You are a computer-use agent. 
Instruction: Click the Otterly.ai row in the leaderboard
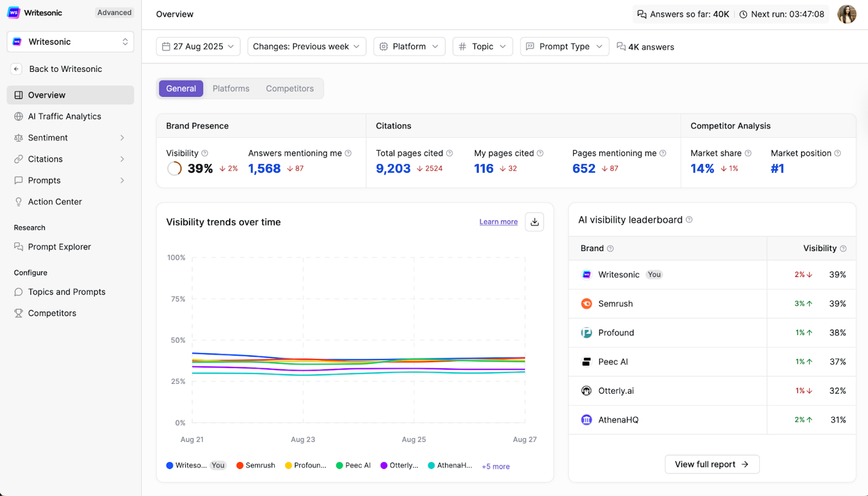pos(712,391)
